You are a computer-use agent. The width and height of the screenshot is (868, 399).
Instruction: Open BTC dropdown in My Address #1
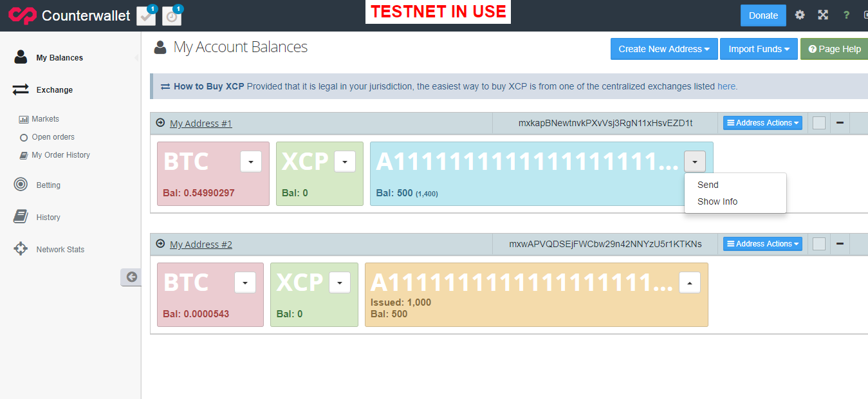(x=251, y=162)
